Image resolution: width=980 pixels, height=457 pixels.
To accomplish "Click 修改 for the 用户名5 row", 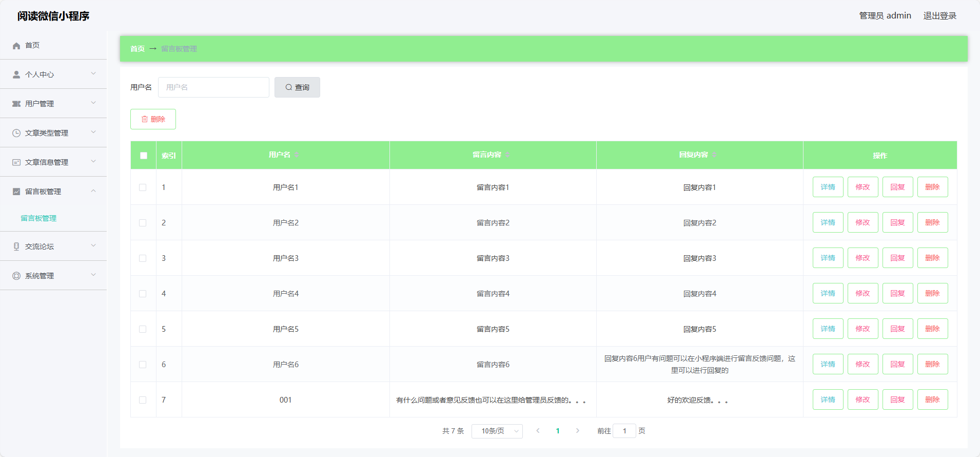I will [x=863, y=329].
